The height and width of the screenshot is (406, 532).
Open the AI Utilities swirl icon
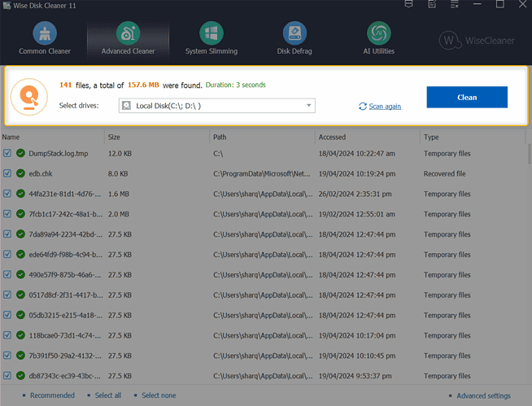pyautogui.click(x=378, y=33)
